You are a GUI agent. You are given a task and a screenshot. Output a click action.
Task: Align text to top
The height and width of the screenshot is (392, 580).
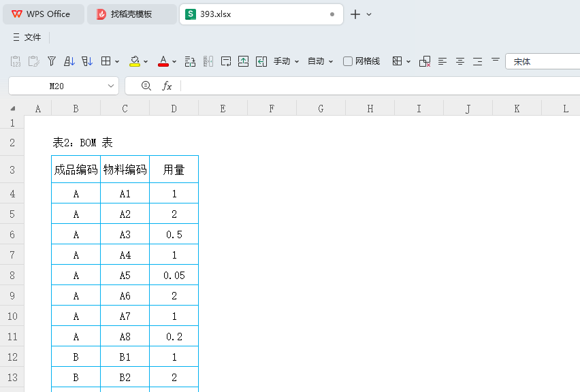496,60
